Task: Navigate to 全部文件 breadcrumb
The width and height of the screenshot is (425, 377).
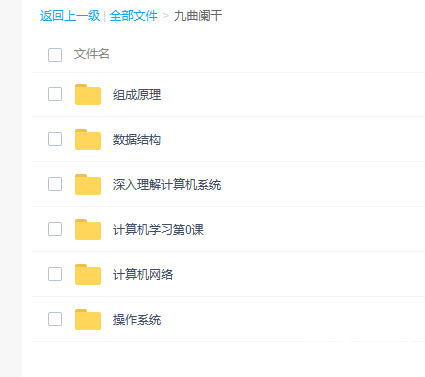Action: click(x=133, y=16)
